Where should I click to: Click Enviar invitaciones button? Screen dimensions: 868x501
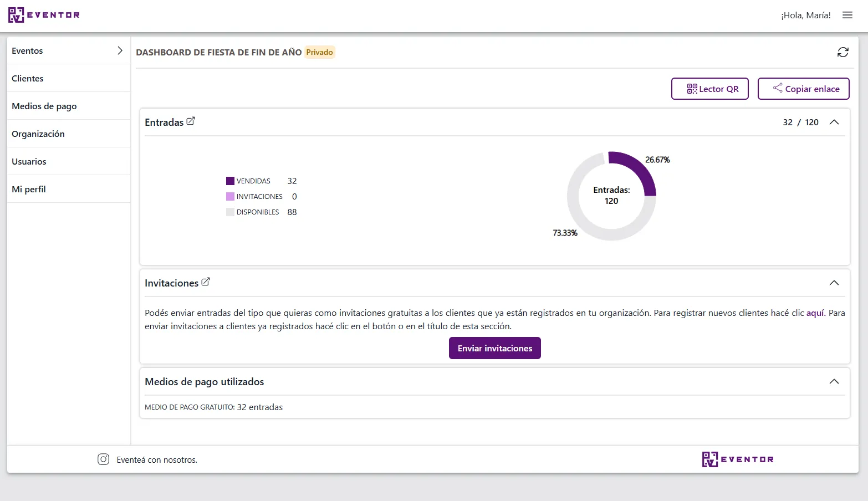pyautogui.click(x=495, y=348)
